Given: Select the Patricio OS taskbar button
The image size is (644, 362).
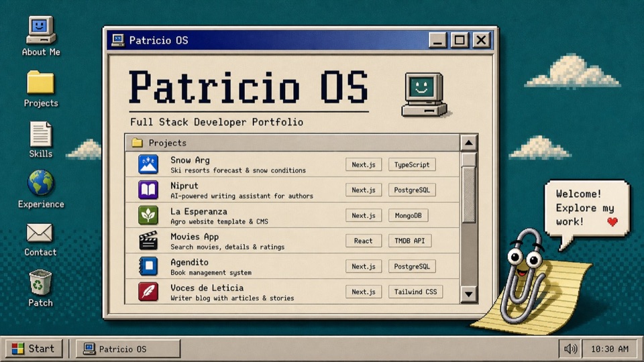Looking at the screenshot, I should [x=128, y=349].
